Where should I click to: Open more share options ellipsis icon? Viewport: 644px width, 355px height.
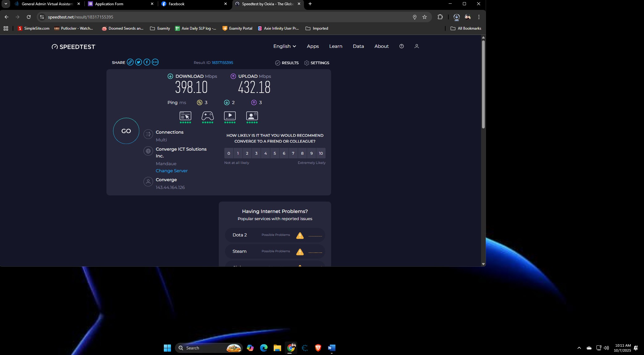[155, 62]
